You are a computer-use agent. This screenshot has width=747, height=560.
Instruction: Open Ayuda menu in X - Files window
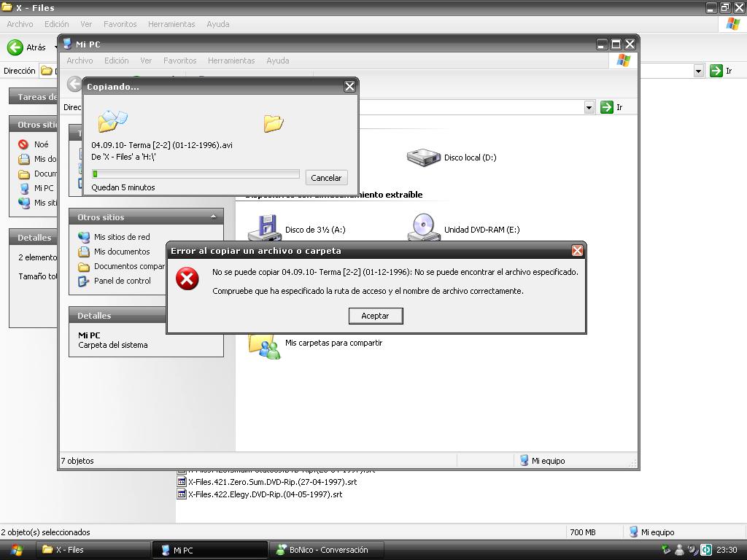(218, 24)
